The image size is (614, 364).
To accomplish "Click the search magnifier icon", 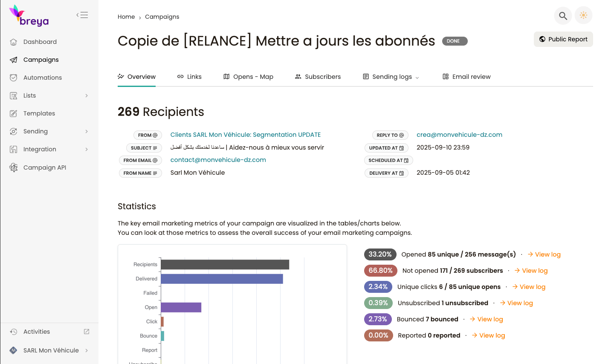I will point(563,16).
